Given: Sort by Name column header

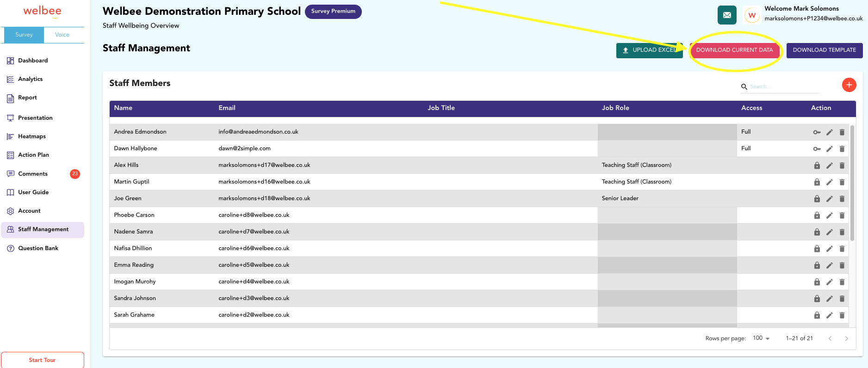Looking at the screenshot, I should (124, 108).
